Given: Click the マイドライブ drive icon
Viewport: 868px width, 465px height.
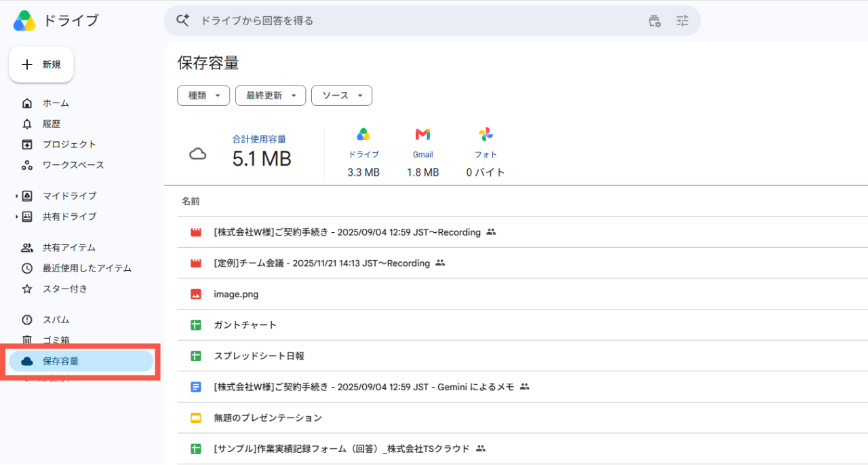Looking at the screenshot, I should coord(27,196).
